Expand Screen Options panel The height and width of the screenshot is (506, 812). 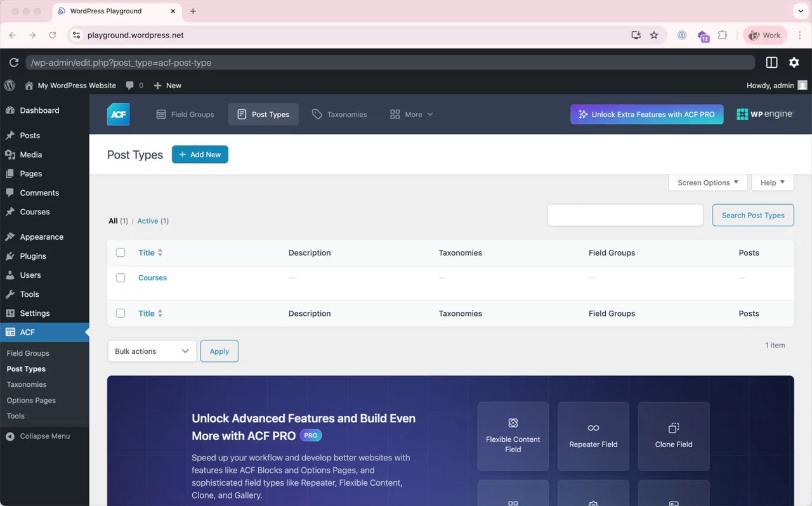pos(708,183)
